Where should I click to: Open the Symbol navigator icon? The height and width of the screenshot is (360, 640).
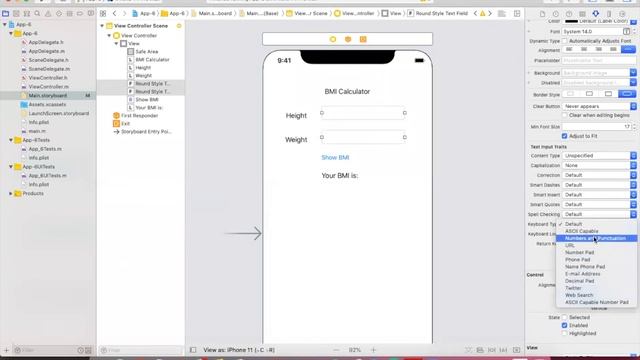[x=27, y=13]
